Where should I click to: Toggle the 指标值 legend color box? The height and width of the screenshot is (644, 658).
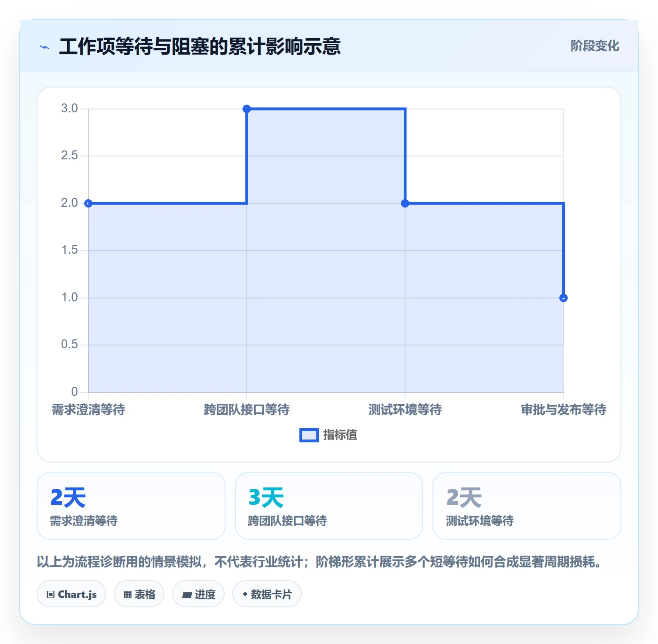pos(309,435)
